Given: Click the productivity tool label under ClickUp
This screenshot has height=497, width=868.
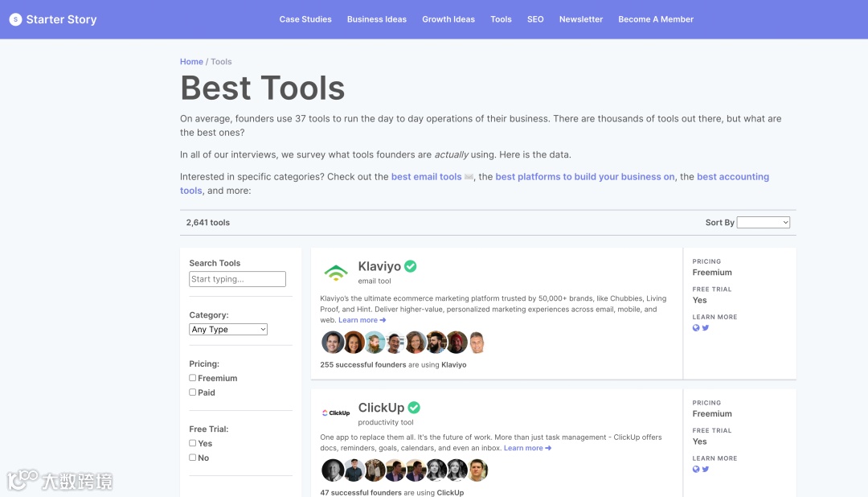Looking at the screenshot, I should click(x=386, y=422).
